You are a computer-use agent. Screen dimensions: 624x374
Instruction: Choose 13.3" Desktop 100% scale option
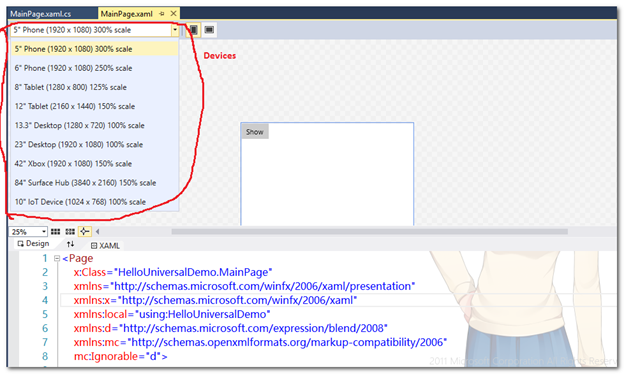tap(94, 125)
